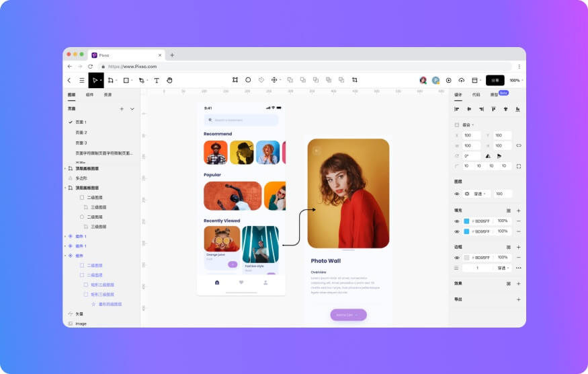Switch to the code tab
This screenshot has width=588, height=374.
click(x=476, y=95)
